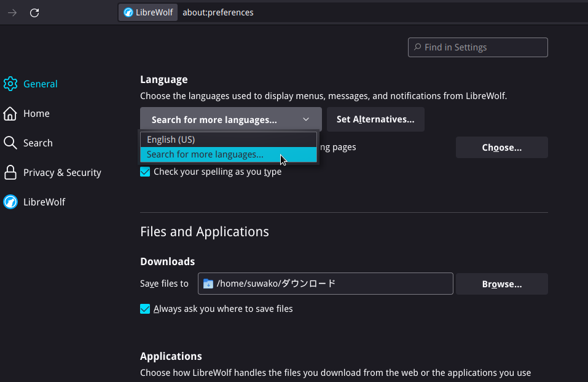Focus the Find in Settings field
The height and width of the screenshot is (382, 588).
pos(478,47)
